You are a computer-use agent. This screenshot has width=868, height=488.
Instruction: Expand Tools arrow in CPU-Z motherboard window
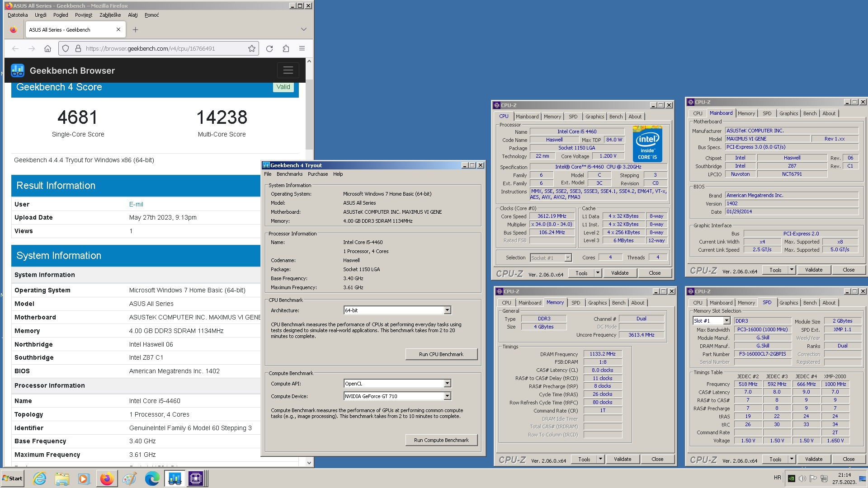(x=792, y=270)
